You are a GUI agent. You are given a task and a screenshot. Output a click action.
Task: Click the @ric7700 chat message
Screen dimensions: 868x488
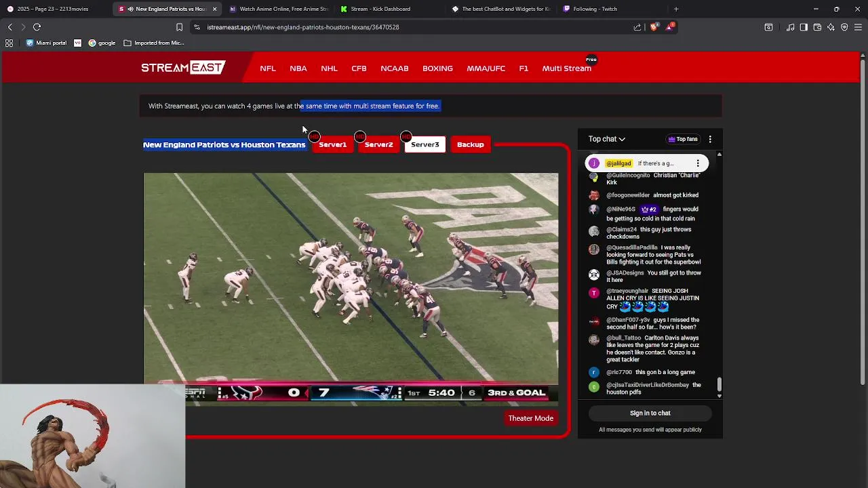[651, 372]
